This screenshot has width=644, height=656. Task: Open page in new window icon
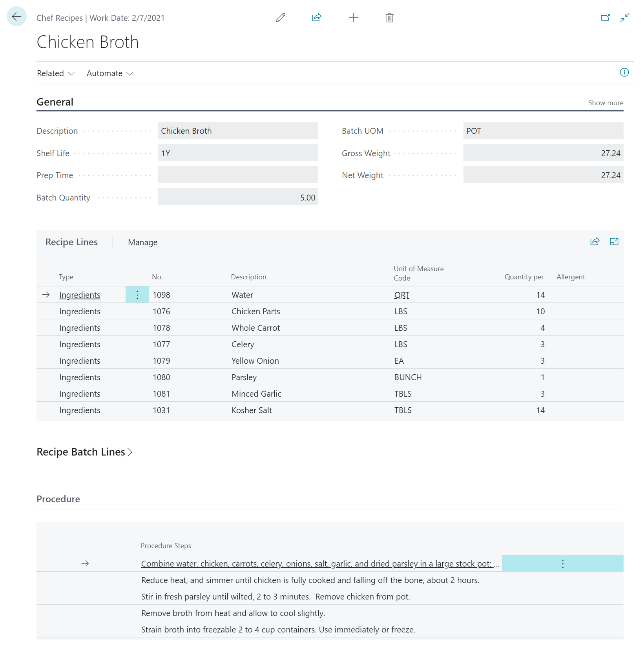pos(605,18)
